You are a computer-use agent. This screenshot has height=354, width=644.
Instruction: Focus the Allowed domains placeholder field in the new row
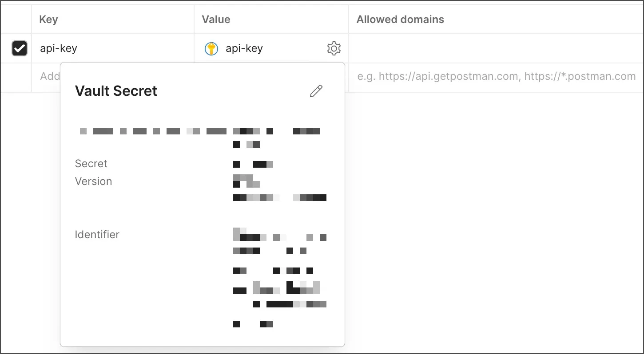tap(496, 76)
